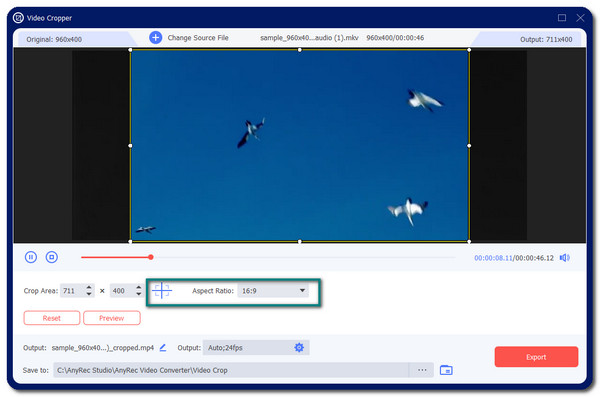600x397 pixels.
Task: Increase crop width with up arrow
Action: coord(89,287)
